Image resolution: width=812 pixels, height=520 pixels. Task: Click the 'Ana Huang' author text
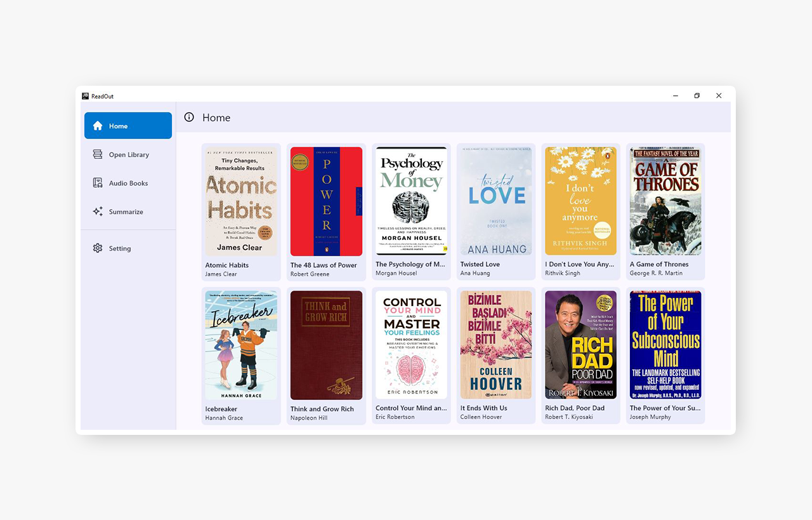[x=475, y=273]
